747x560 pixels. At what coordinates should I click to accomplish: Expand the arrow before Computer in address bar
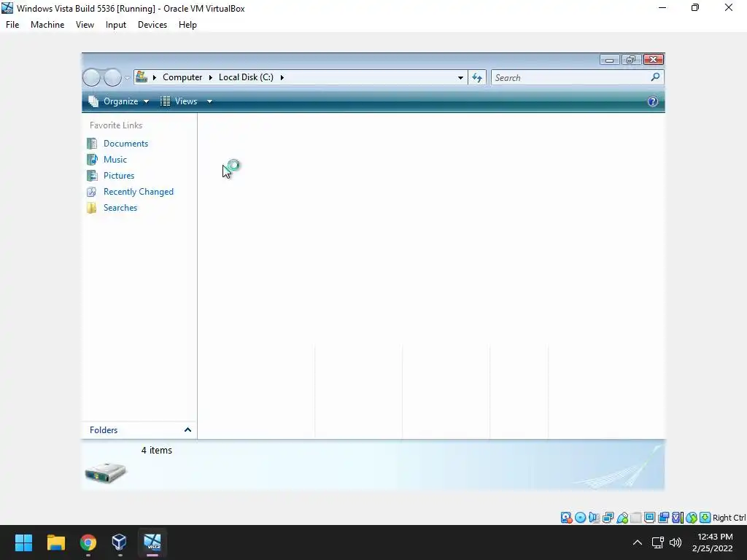click(155, 77)
